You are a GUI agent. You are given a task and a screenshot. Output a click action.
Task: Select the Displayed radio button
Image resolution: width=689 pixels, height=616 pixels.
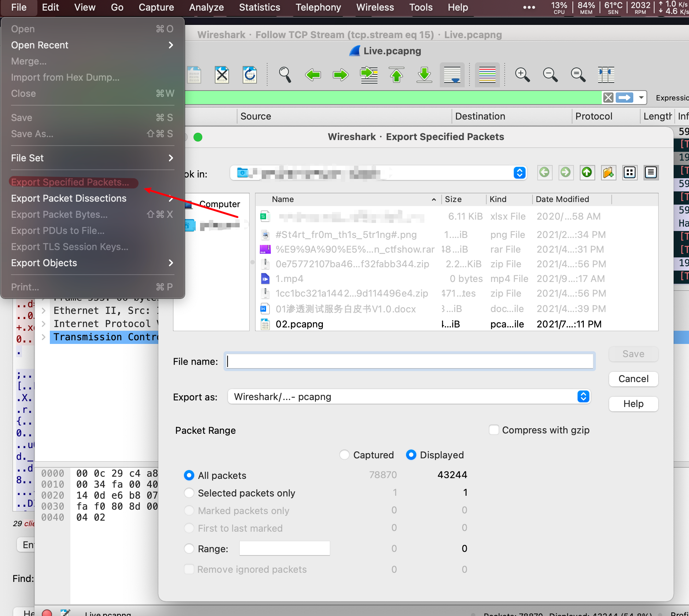(x=411, y=455)
